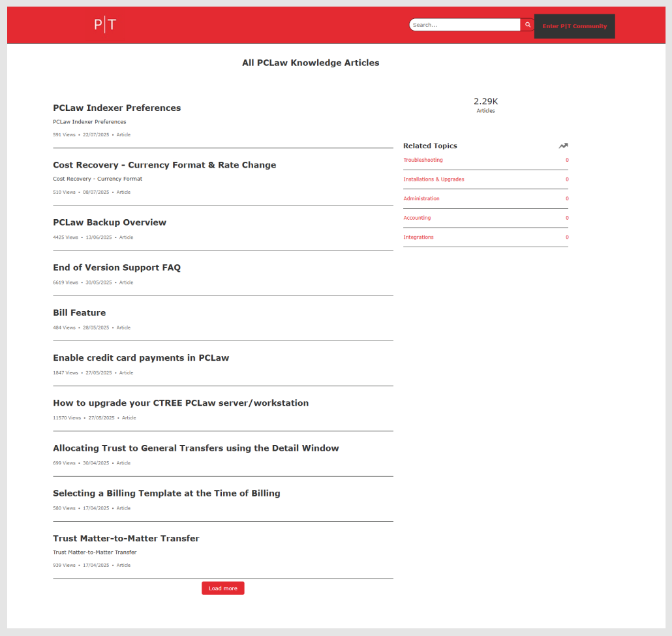The width and height of the screenshot is (672, 636).
Task: Click the Related Topics heading
Action: (x=430, y=145)
